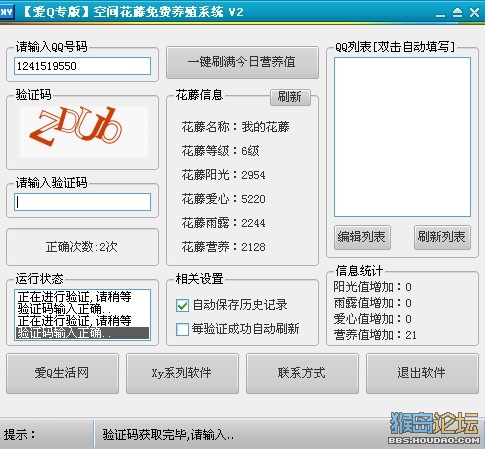Click 营养值增加:21 statistic
The width and height of the screenshot is (485, 449).
pyautogui.click(x=375, y=335)
